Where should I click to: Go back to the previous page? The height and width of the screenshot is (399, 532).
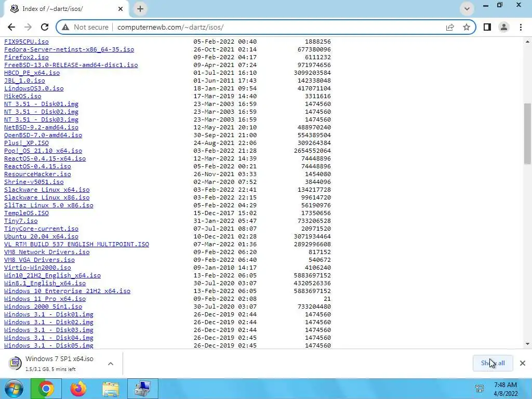pos(11,27)
